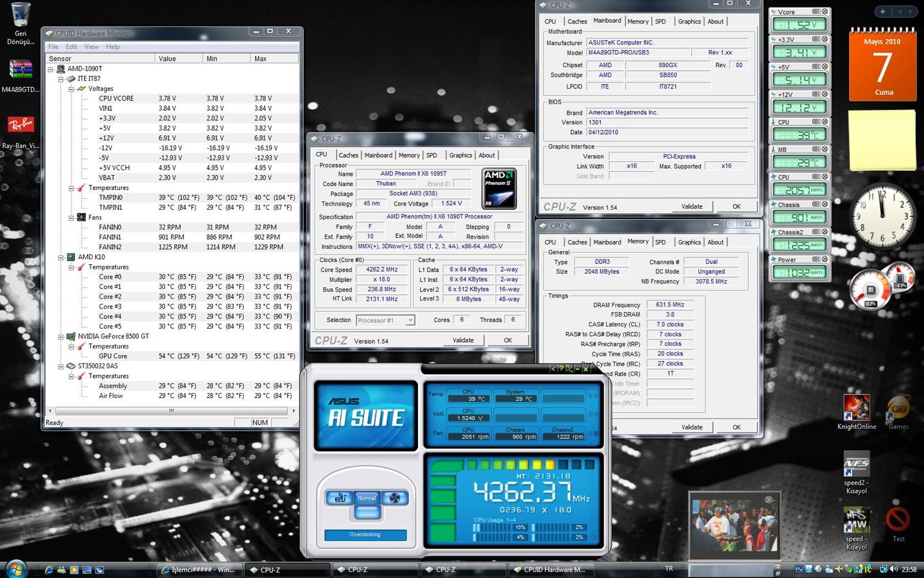The height and width of the screenshot is (578, 924).
Task: Click the Value column header in HWMonitor
Action: [178, 59]
